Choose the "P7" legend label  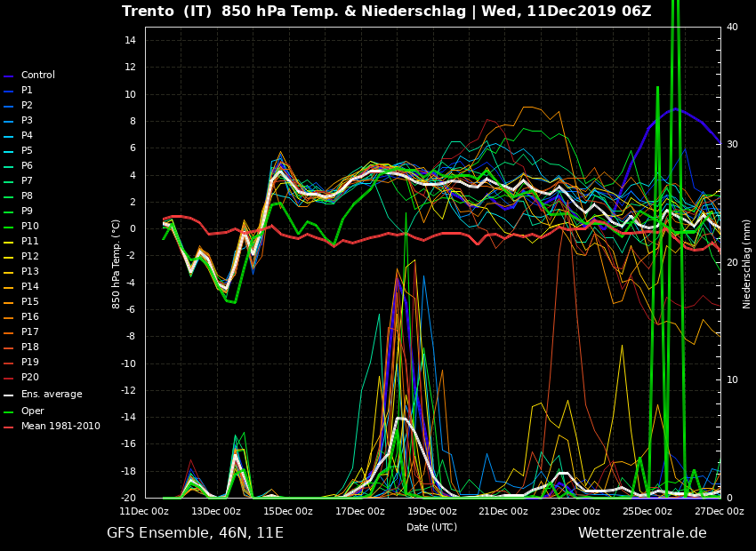click(27, 180)
